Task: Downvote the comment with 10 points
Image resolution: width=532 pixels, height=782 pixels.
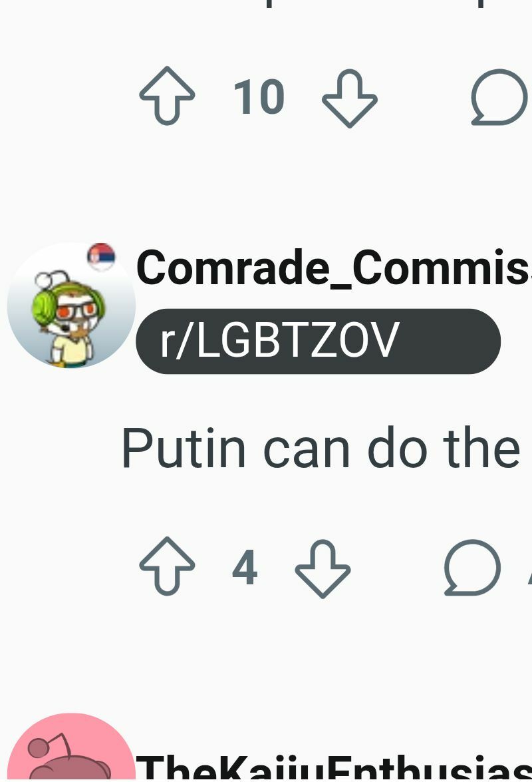Action: pyautogui.click(x=350, y=98)
